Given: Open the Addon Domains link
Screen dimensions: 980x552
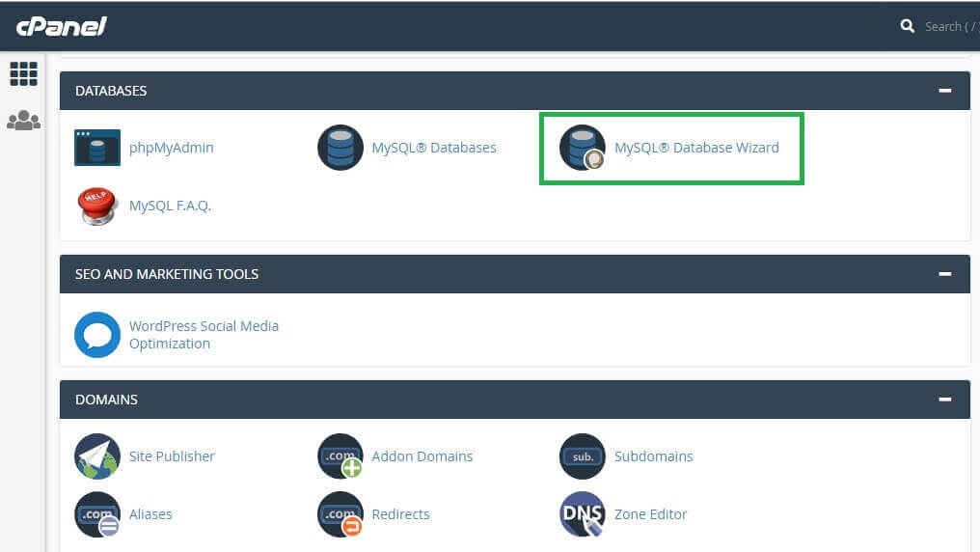Looking at the screenshot, I should coord(422,456).
